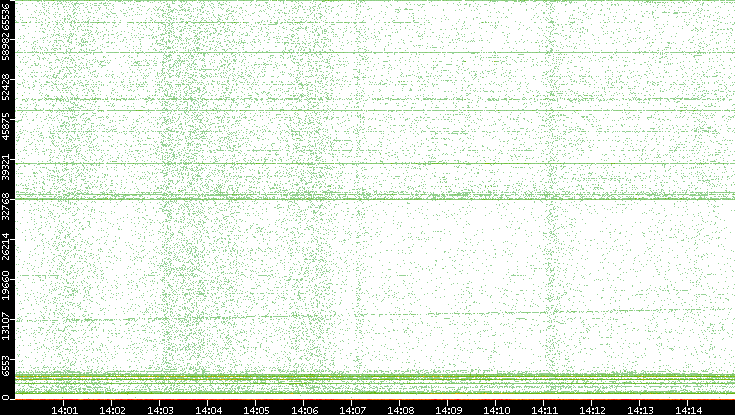Click the 19660 vertical axis label
Viewport: 735px width, 415px height.
[5, 285]
